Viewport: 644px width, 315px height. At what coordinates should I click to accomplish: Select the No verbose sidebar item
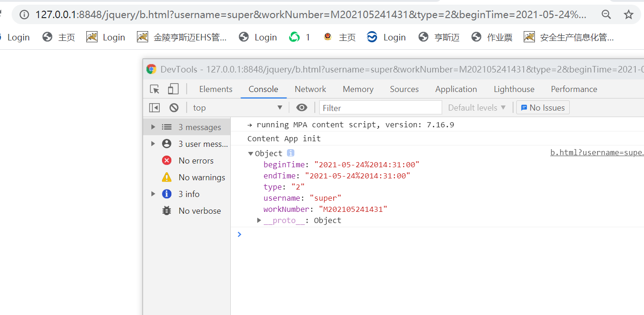[187, 210]
